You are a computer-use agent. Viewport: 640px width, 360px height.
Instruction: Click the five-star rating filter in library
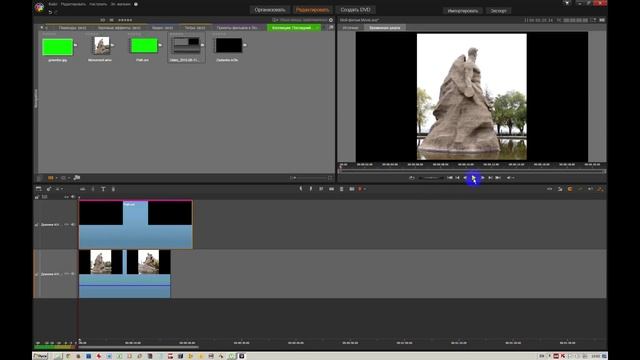[x=125, y=20]
